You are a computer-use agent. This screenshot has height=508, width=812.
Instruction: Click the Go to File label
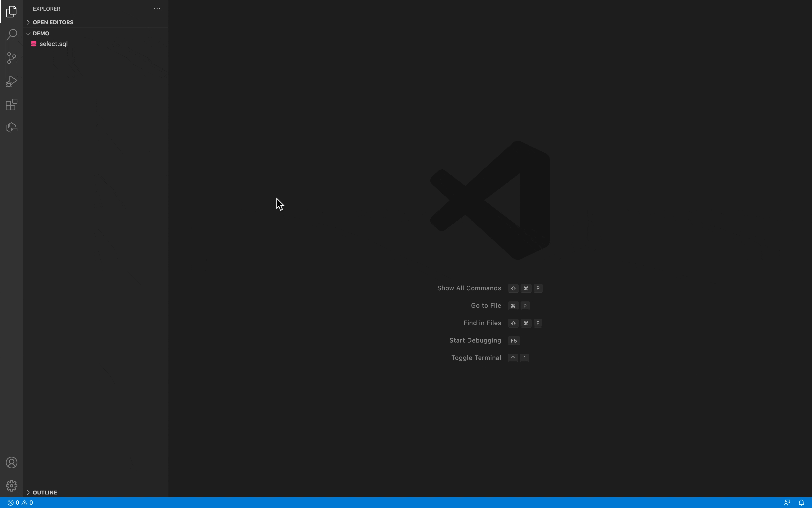pyautogui.click(x=486, y=306)
